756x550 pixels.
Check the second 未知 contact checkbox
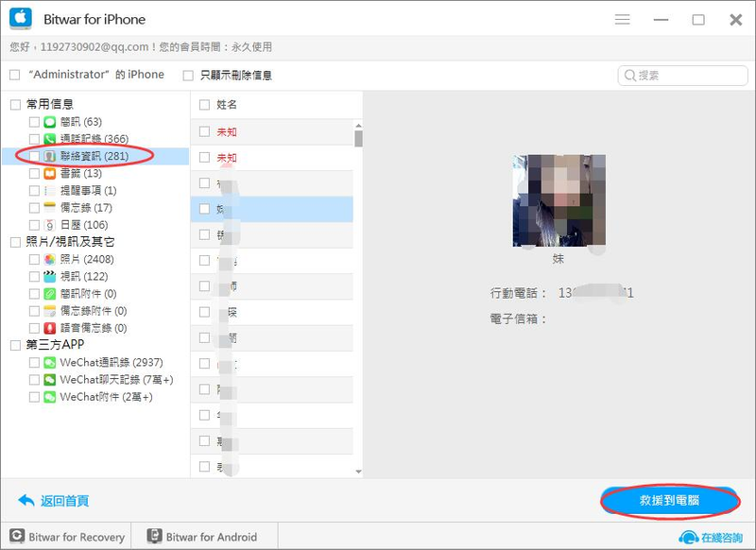204,158
